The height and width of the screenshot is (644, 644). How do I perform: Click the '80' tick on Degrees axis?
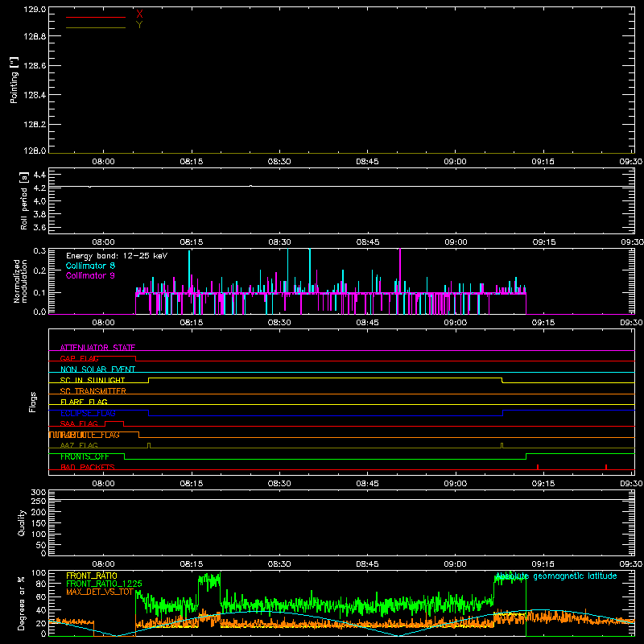coord(41,584)
